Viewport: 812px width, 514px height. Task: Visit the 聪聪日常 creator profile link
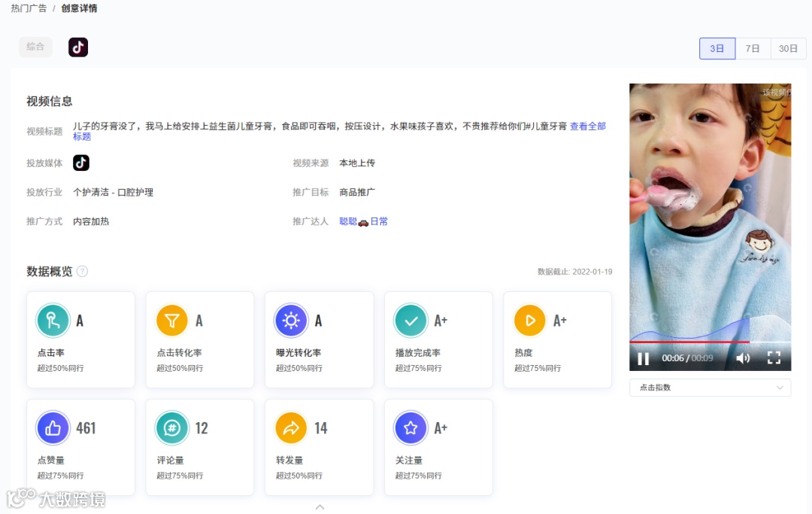[363, 221]
